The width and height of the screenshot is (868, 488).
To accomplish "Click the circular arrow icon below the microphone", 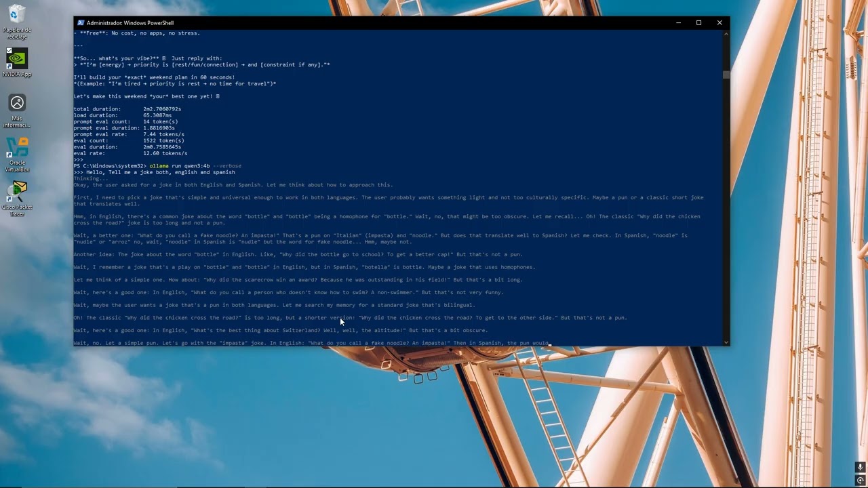I will pyautogui.click(x=860, y=481).
